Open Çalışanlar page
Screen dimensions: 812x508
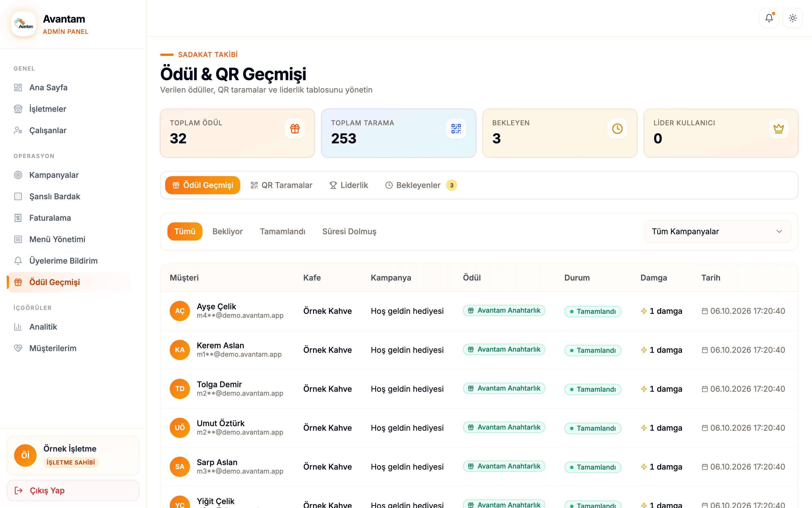click(x=69, y=130)
